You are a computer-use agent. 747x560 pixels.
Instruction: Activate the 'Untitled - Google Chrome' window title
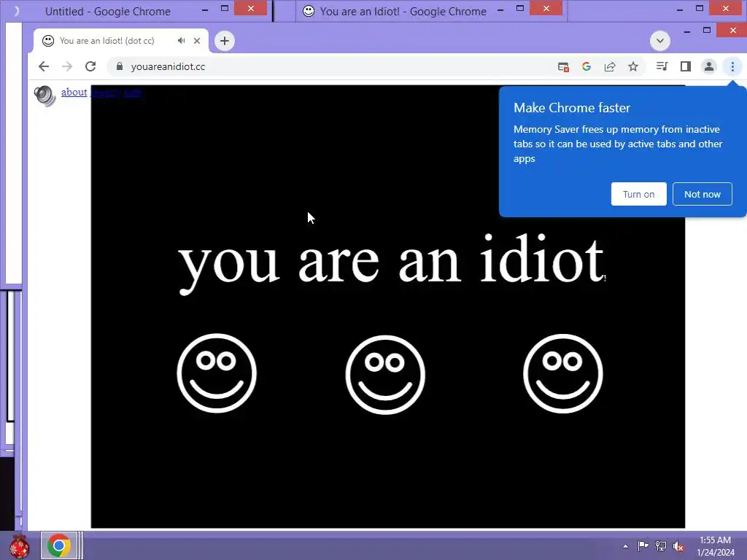point(108,12)
